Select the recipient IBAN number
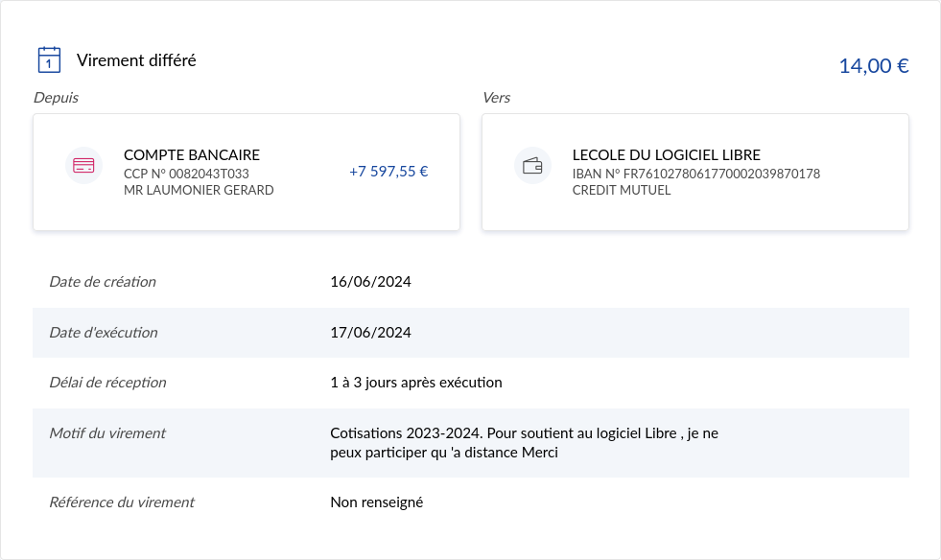 click(x=695, y=174)
